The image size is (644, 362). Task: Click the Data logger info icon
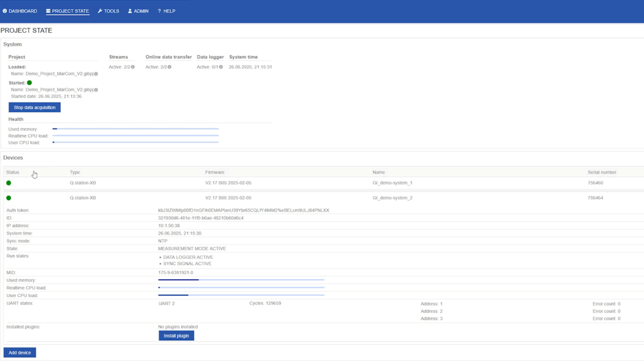(221, 67)
